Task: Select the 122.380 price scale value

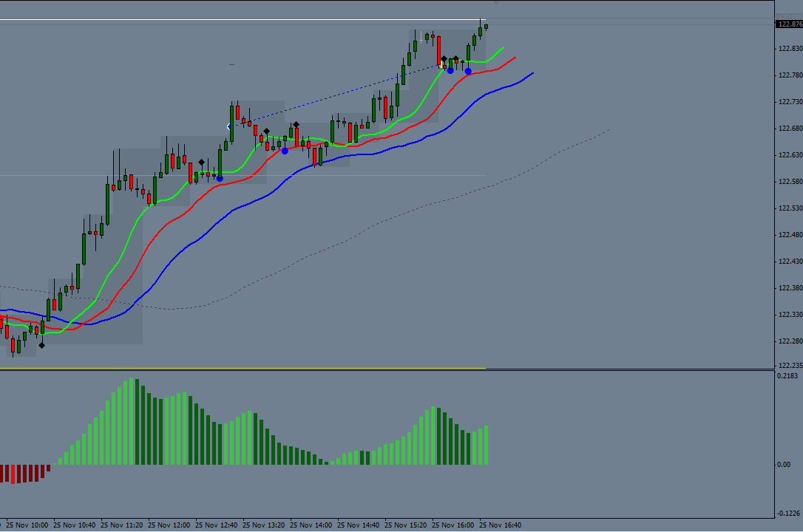Action: point(790,288)
